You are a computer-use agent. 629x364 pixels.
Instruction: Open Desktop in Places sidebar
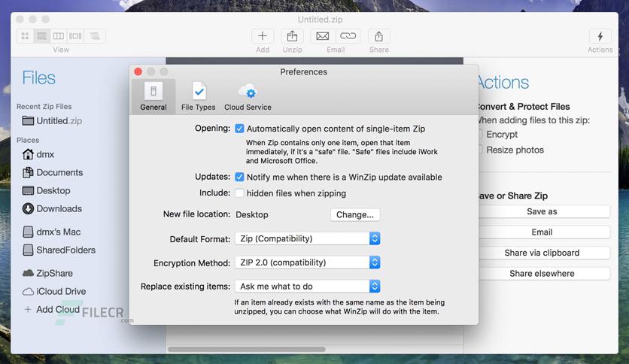point(46,190)
